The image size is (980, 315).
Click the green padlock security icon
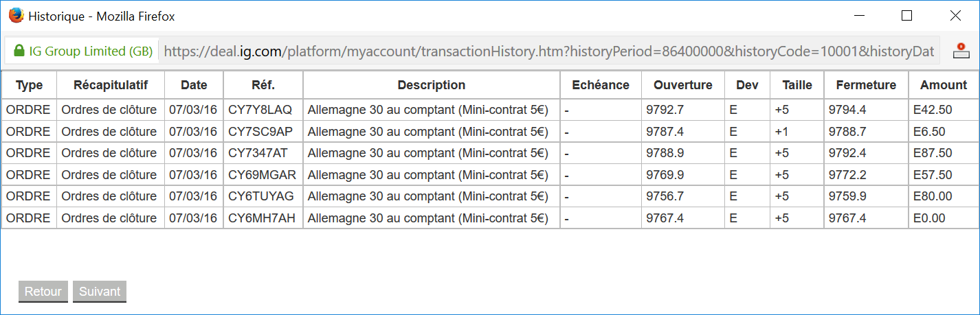point(19,51)
